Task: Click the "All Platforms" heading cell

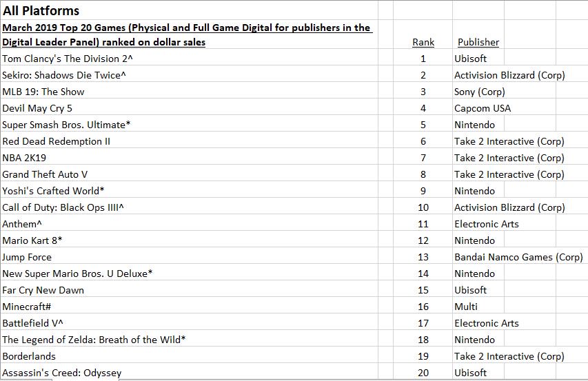Action: (x=41, y=10)
